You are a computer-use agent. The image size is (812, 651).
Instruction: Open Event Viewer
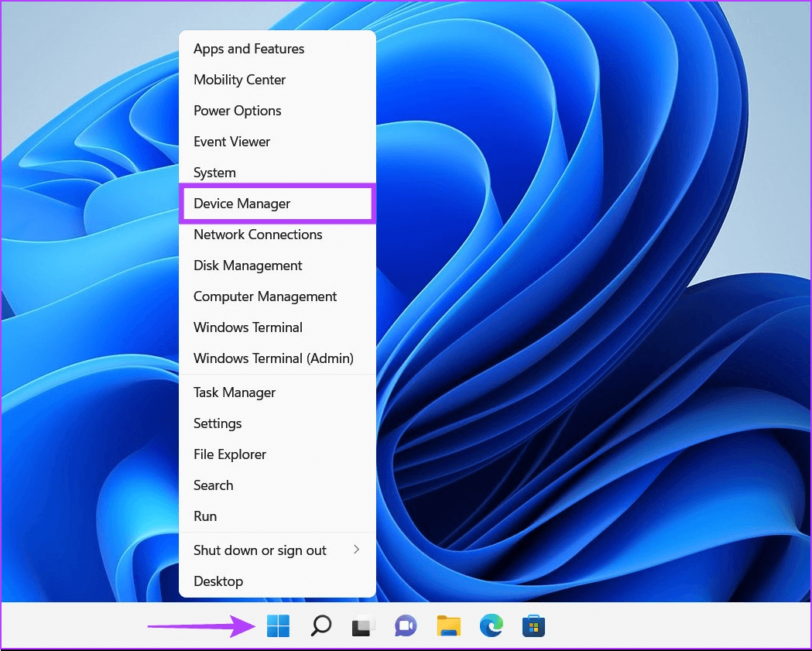(277, 142)
